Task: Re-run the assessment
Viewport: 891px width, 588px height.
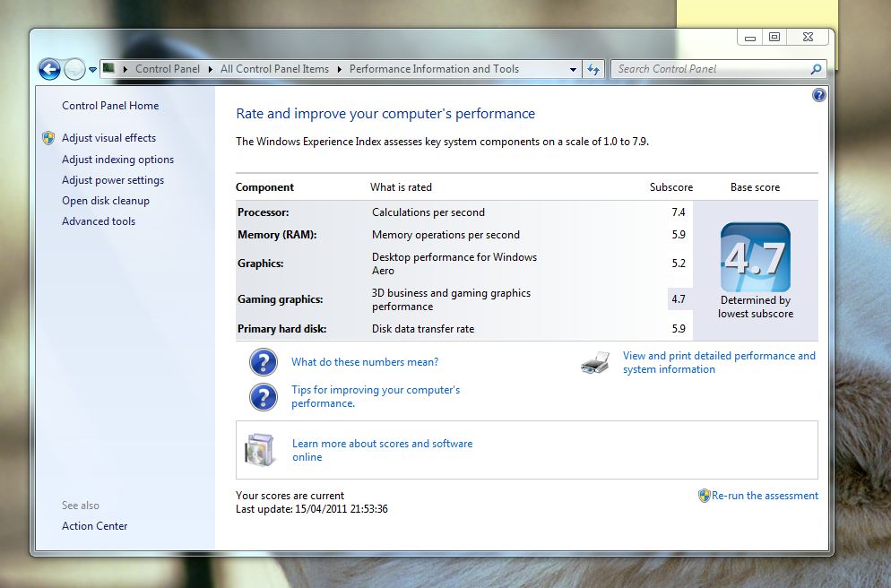Action: pos(765,496)
